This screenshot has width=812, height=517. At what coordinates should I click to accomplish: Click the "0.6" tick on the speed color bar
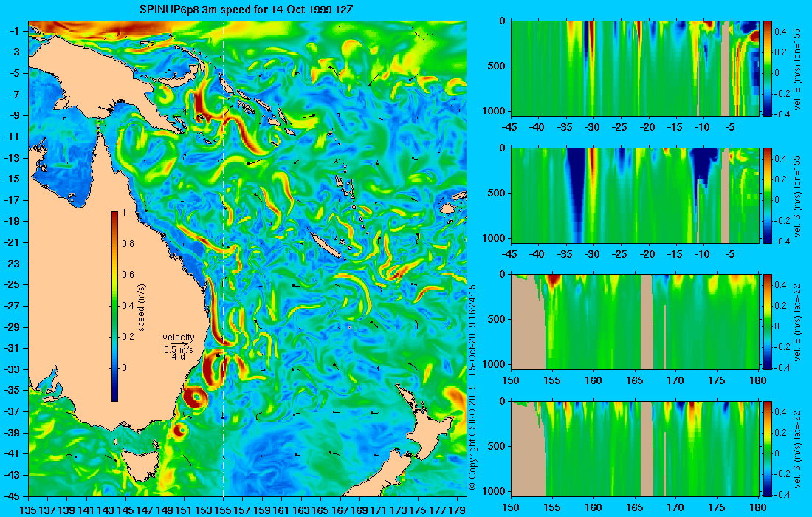point(128,275)
